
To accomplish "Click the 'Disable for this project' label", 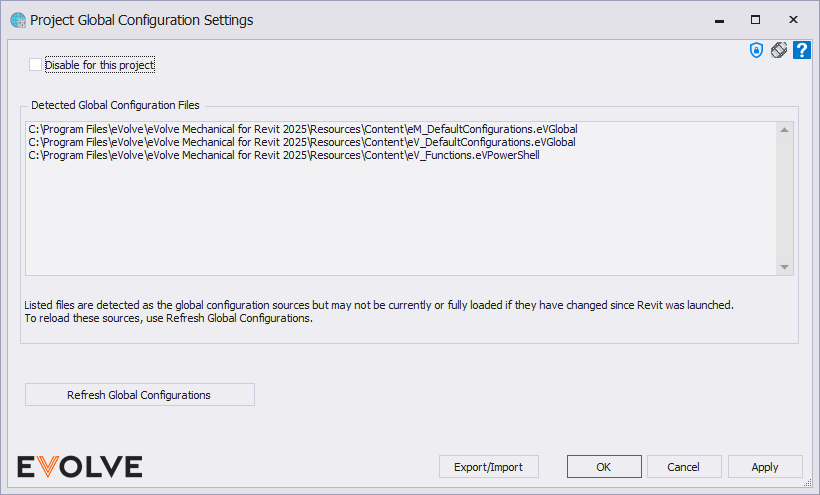I will pos(99,65).
